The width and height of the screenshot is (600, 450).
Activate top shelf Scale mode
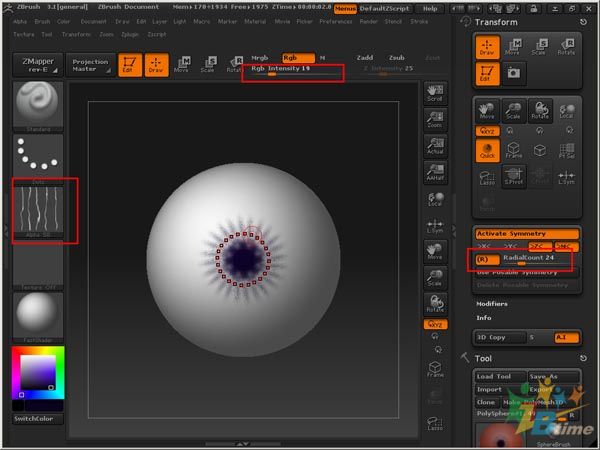(208, 65)
